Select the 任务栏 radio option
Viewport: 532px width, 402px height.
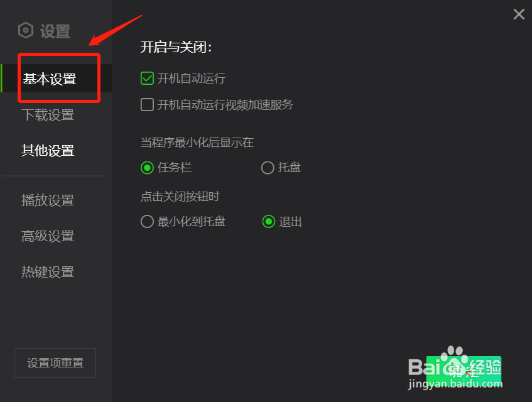pyautogui.click(x=147, y=168)
